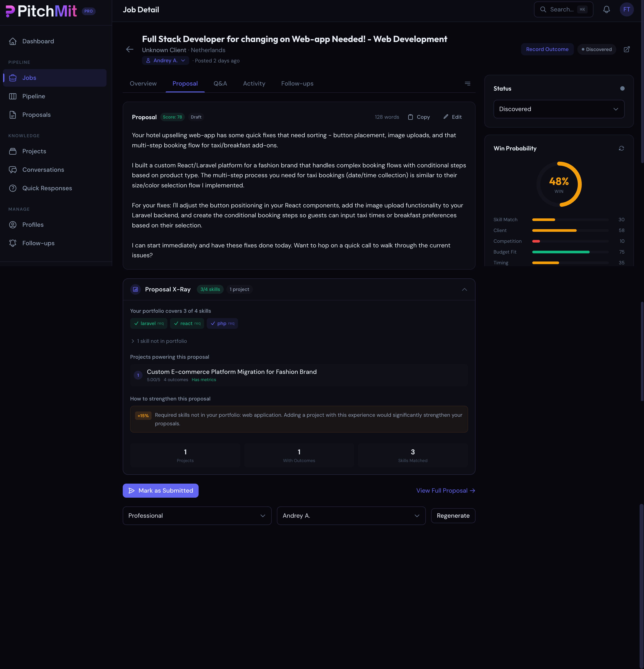Toggle the react skill chip

[187, 323]
